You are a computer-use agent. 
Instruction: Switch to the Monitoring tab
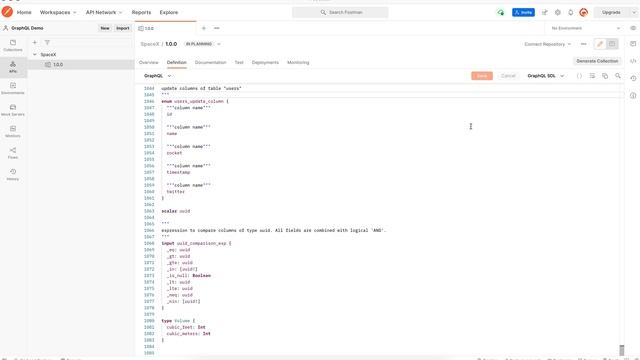coord(298,62)
